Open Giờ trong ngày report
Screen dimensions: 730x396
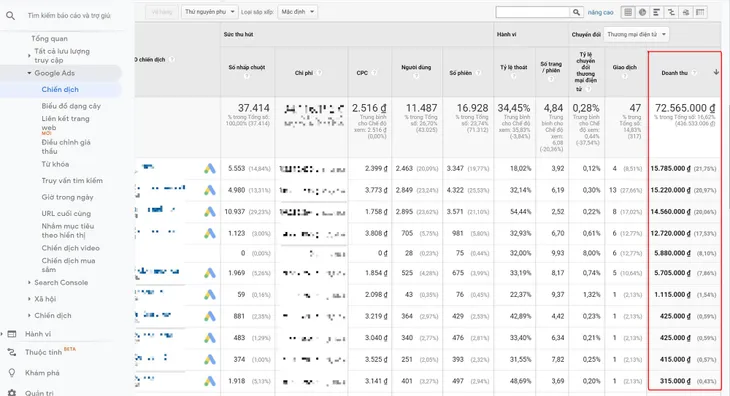click(x=68, y=197)
